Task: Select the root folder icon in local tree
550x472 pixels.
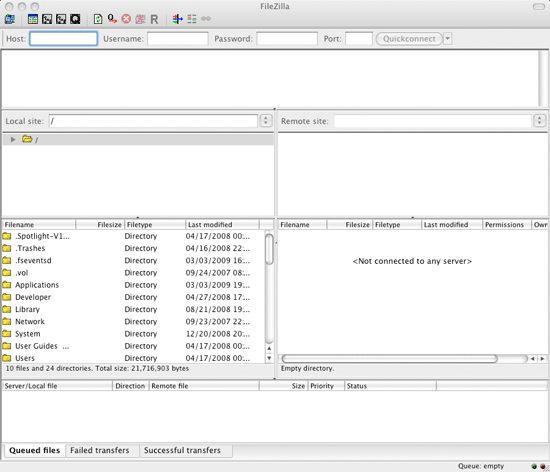Action: [27, 139]
